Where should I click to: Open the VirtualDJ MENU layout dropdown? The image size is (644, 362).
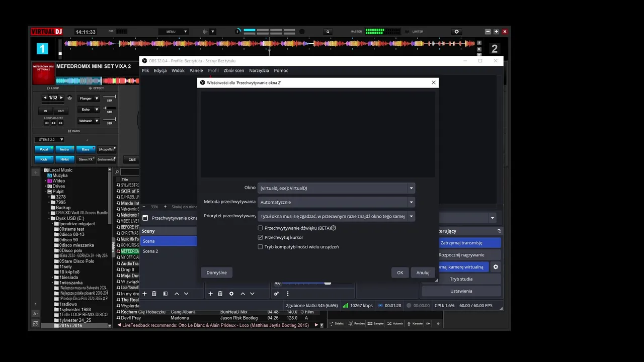tap(173, 32)
